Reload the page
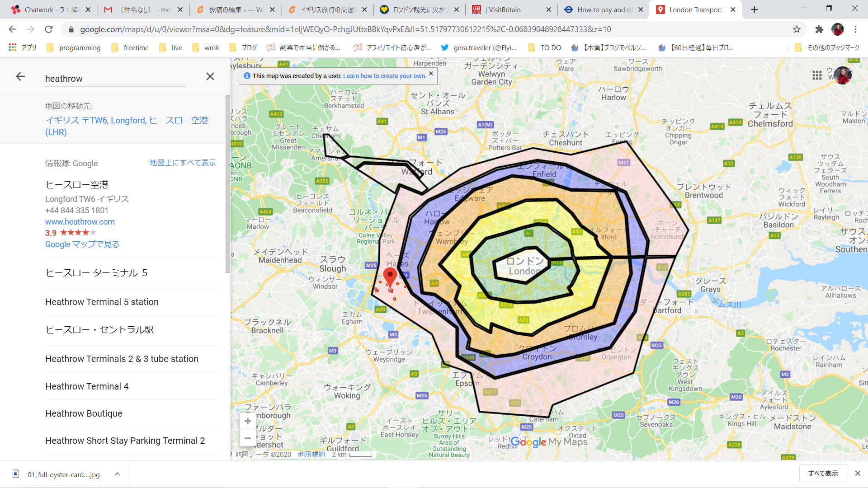Viewport: 868px width, 488px height. pyautogui.click(x=49, y=29)
